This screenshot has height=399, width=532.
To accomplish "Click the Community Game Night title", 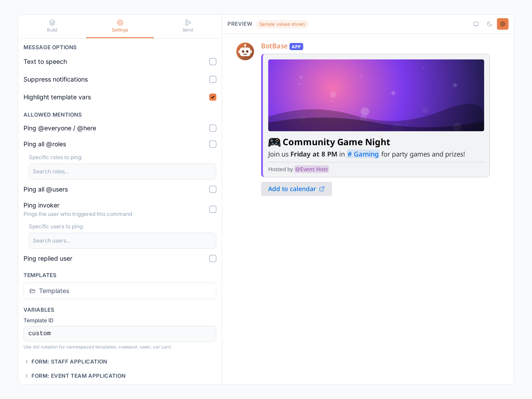I will [336, 142].
